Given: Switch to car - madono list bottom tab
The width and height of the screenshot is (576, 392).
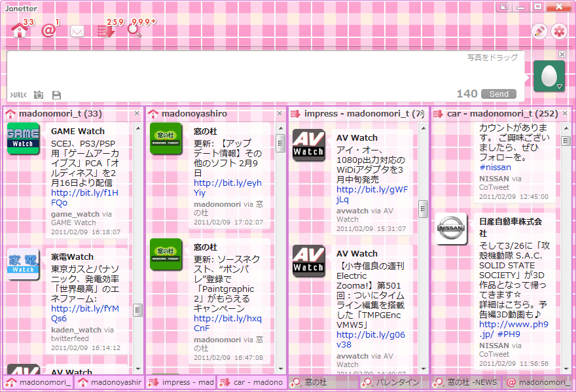Looking at the screenshot, I should pyautogui.click(x=252, y=382).
